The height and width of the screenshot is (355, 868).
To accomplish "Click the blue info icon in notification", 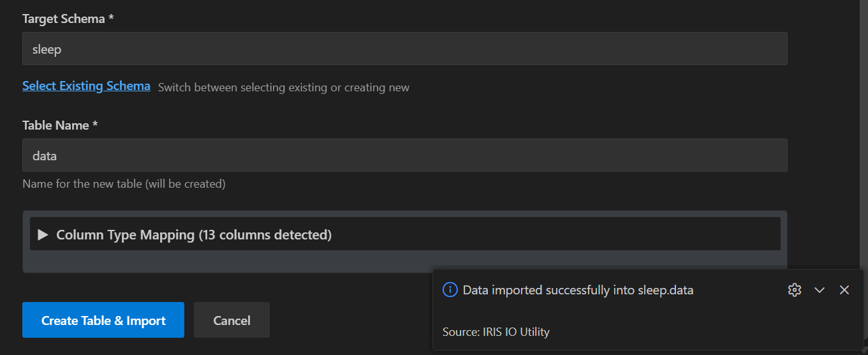I will coord(450,290).
